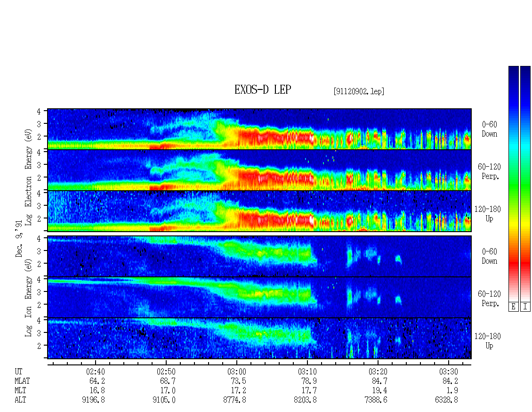Image resolution: width=532 pixels, height=412 pixels.
Task: Open the electron 60-120 Perp. spectrogram panel
Action: point(259,170)
